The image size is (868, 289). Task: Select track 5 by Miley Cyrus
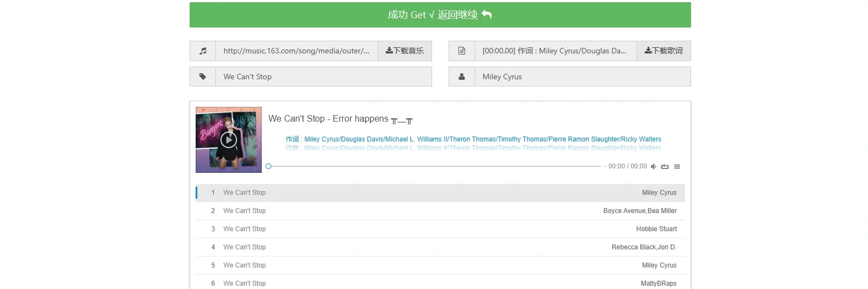click(440, 265)
